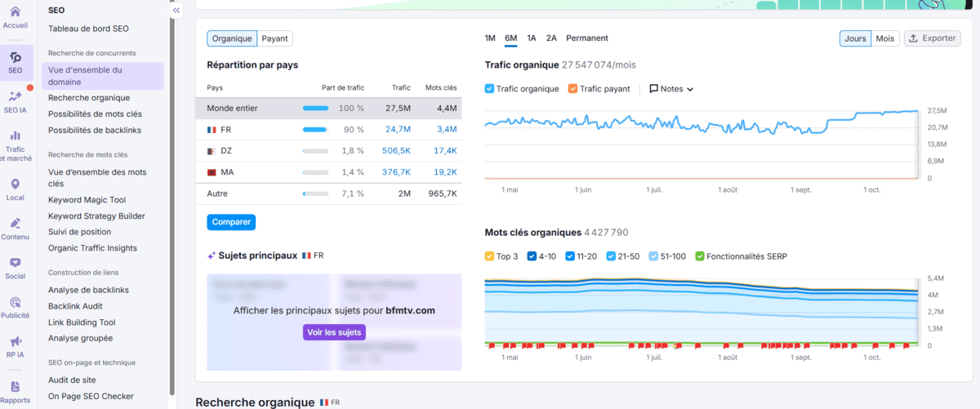Open Link Building Tool

pyautogui.click(x=82, y=322)
